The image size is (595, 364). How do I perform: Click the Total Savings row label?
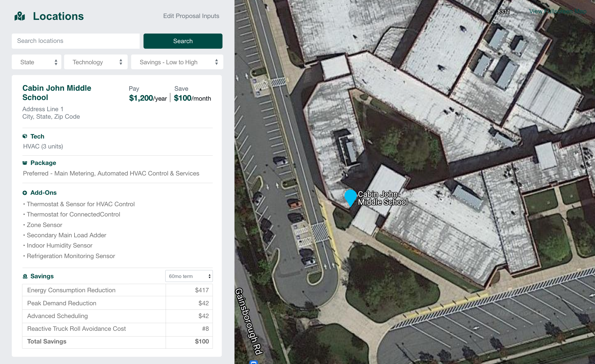tap(47, 342)
